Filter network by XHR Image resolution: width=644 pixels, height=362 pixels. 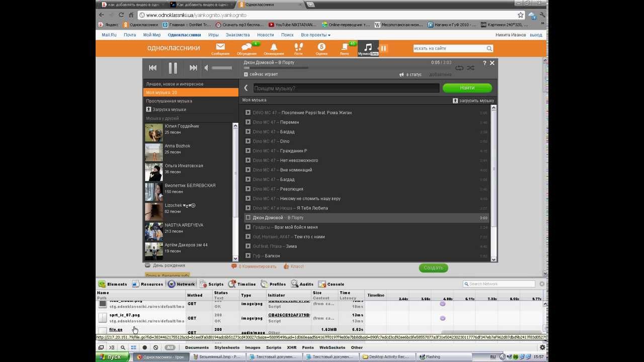(x=292, y=347)
